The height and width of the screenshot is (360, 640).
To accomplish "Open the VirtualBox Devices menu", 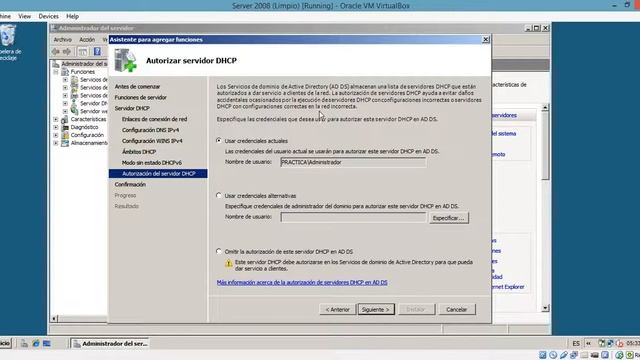I will coord(49,16).
